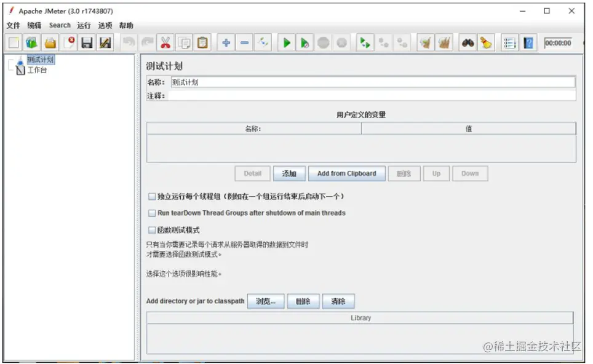This screenshot has height=364, width=593.
Task: Enable 独立运行每个线程组 checkbox
Action: pos(152,197)
